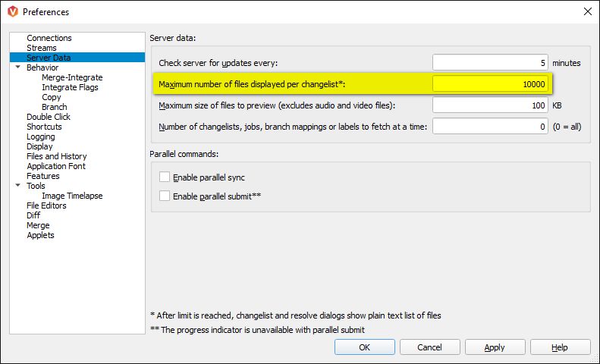600x364 pixels.
Task: Click the number of changelists to fetch field
Action: click(x=490, y=127)
